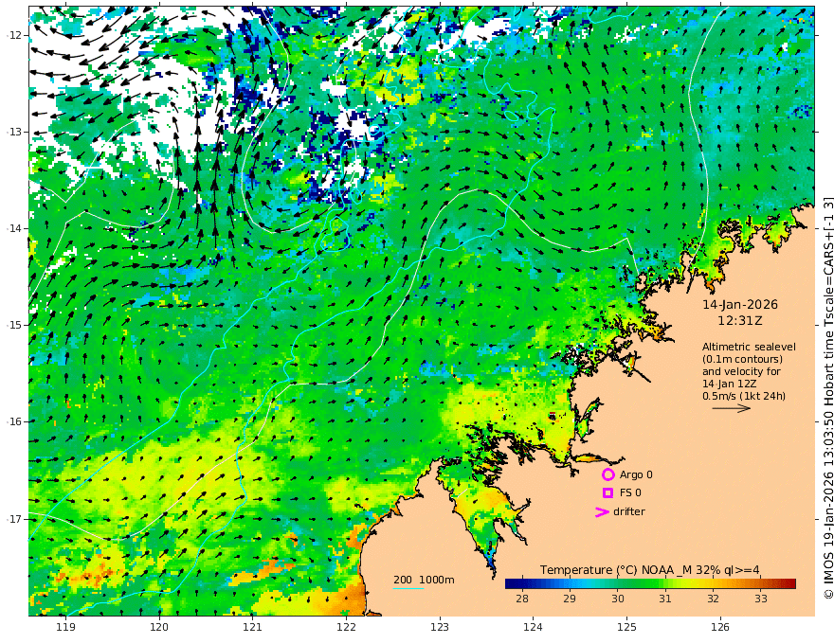Click the temperature color bar
The image size is (834, 644).
650,583
